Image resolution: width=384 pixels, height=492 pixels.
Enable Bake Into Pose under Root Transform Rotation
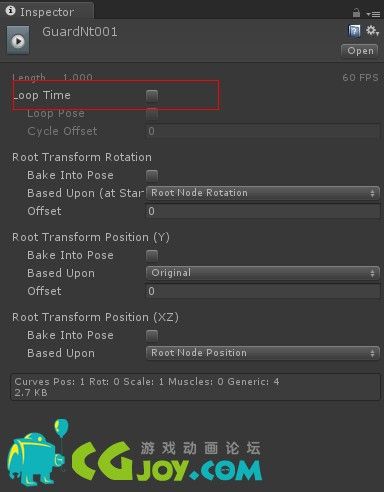point(152,175)
